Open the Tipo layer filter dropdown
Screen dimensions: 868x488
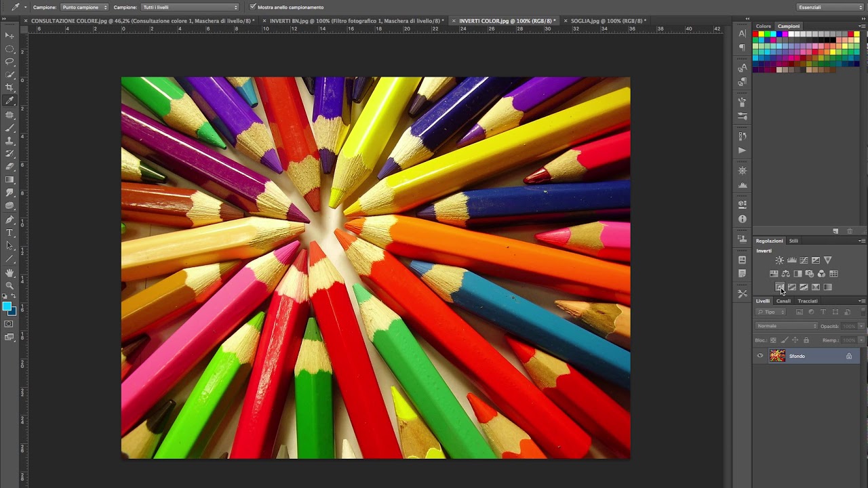(771, 312)
